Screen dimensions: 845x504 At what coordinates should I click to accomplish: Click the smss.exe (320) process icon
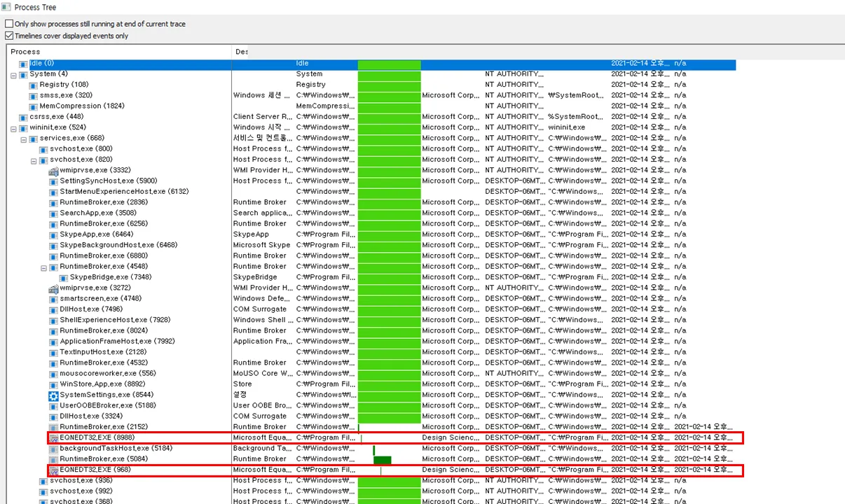(x=33, y=95)
